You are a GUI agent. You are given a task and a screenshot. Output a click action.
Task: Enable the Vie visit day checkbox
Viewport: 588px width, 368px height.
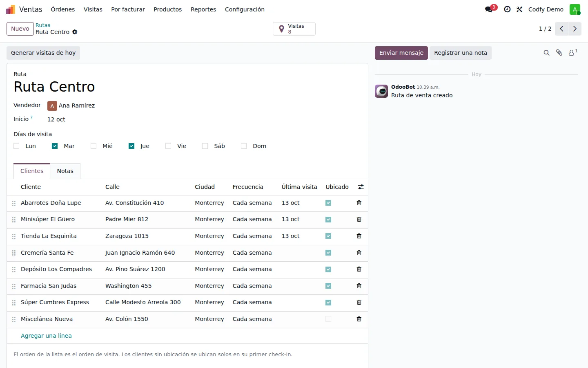(x=168, y=146)
